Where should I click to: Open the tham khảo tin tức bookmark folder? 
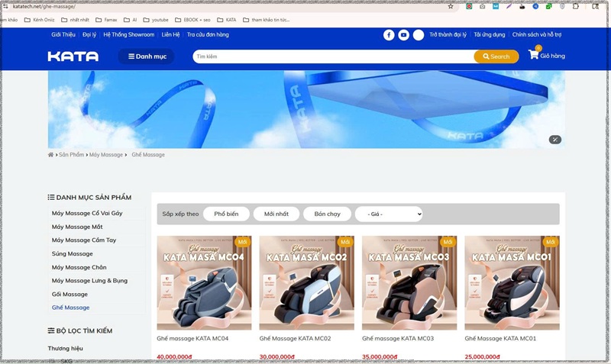(266, 20)
